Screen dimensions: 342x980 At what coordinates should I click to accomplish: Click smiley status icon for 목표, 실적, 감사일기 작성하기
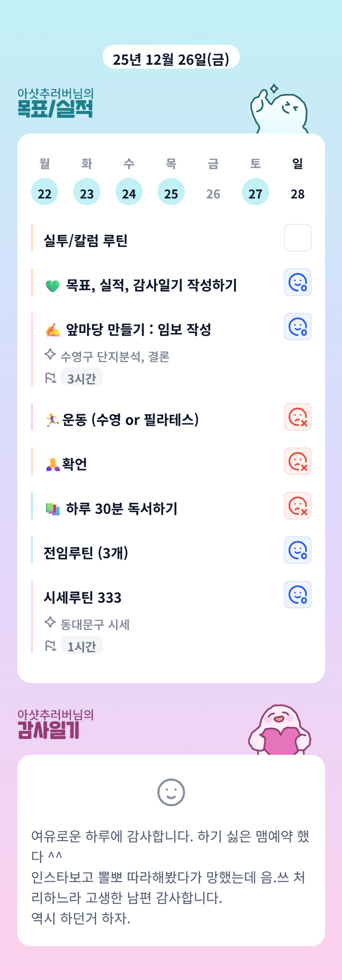pos(297,282)
